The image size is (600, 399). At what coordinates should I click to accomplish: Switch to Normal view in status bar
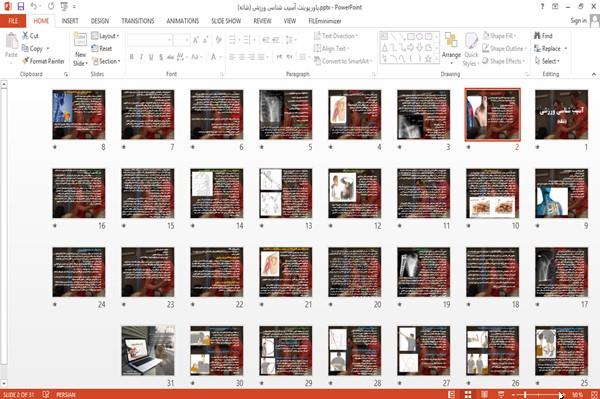click(x=452, y=394)
